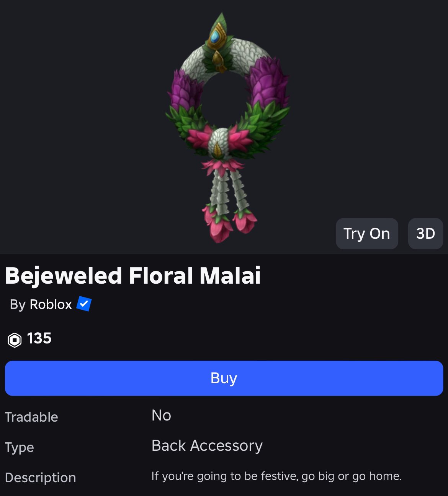Click the 135 Robux price

39,338
